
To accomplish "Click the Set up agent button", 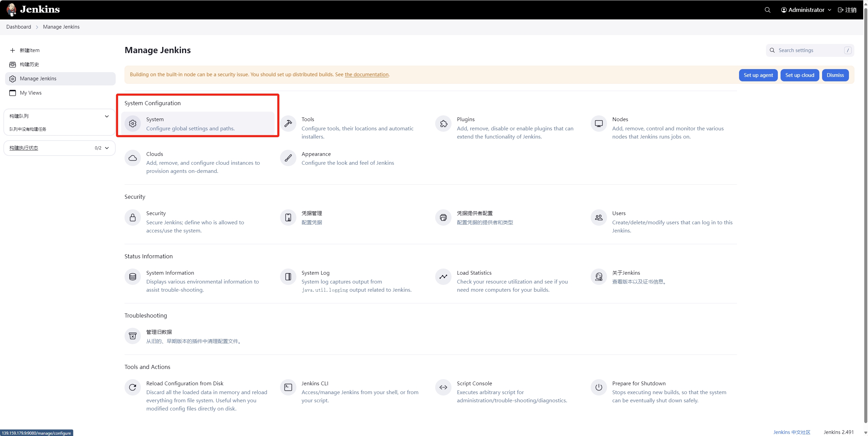I will tap(758, 75).
